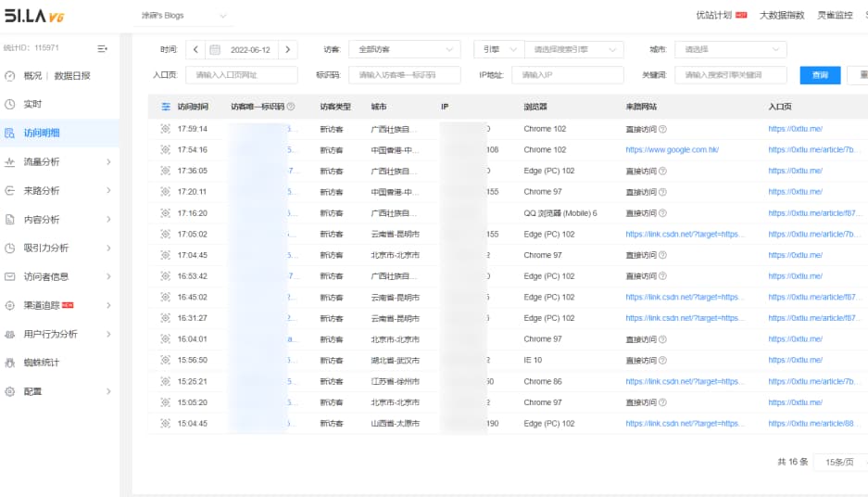Viewport: 868px width, 497px height.
Task: Go to the previous day with left arrow
Action: pyautogui.click(x=195, y=50)
